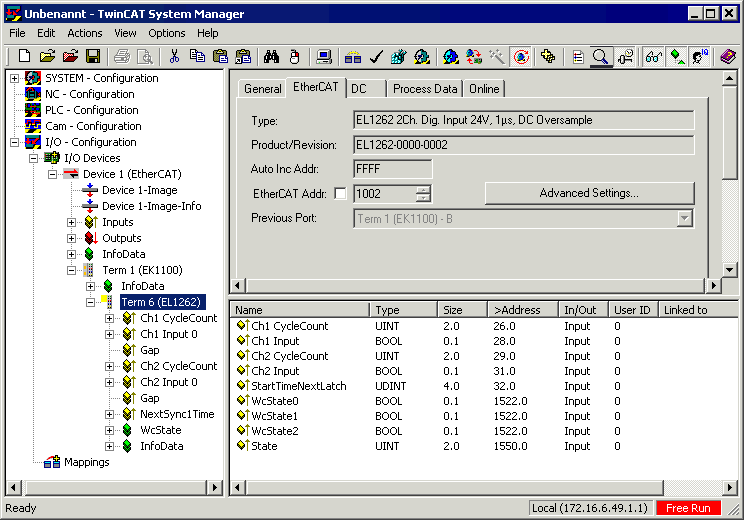Click the Size column header
Screen dimensions: 744x520
pyautogui.click(x=463, y=310)
